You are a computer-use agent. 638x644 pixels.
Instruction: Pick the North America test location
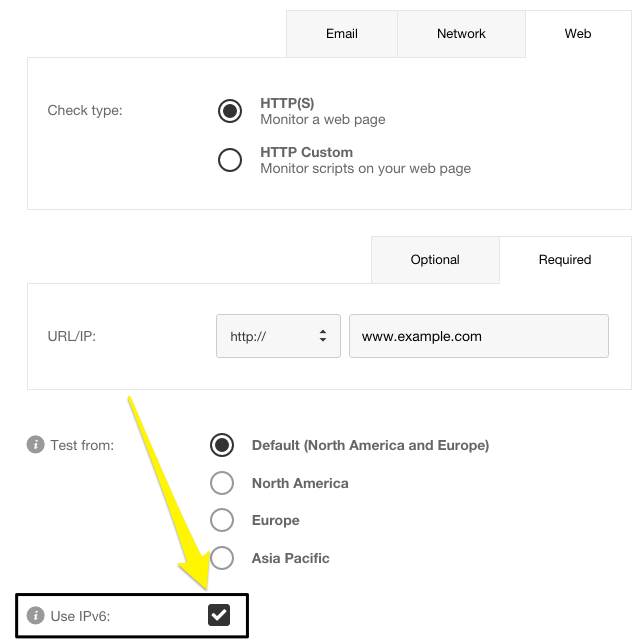point(222,483)
